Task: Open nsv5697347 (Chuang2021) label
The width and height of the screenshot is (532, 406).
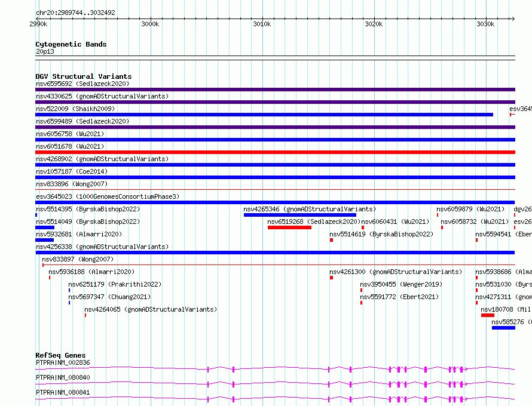Action: (109, 297)
